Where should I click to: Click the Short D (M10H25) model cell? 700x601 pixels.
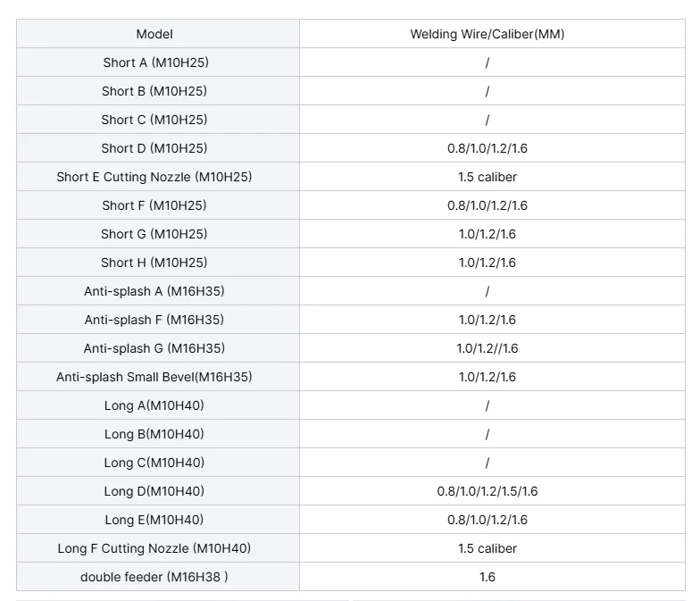coord(158,148)
